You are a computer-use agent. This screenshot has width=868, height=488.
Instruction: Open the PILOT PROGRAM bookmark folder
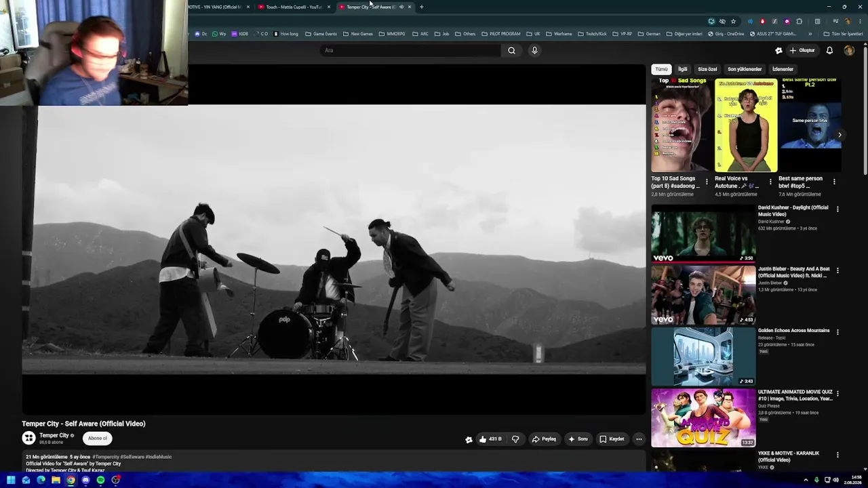click(500, 34)
